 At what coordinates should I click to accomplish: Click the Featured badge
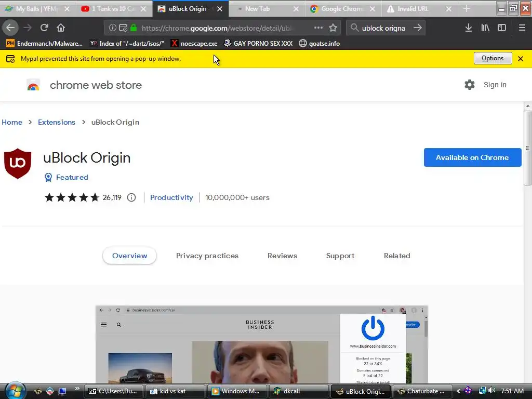pyautogui.click(x=66, y=177)
